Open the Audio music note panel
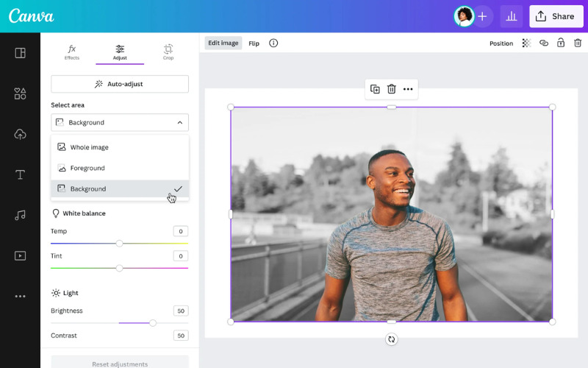The width and height of the screenshot is (588, 368). click(x=20, y=215)
